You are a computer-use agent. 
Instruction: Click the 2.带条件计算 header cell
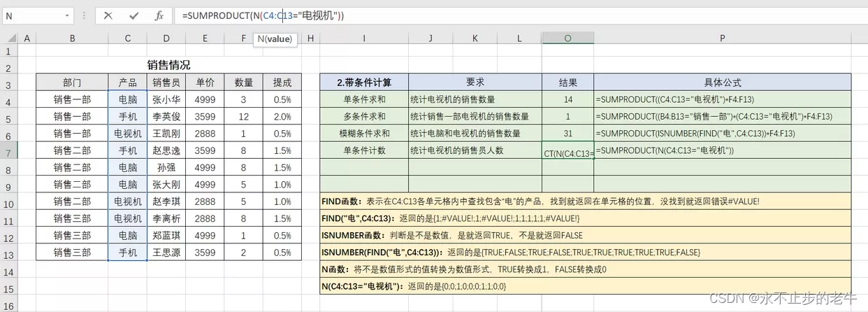coord(364,83)
